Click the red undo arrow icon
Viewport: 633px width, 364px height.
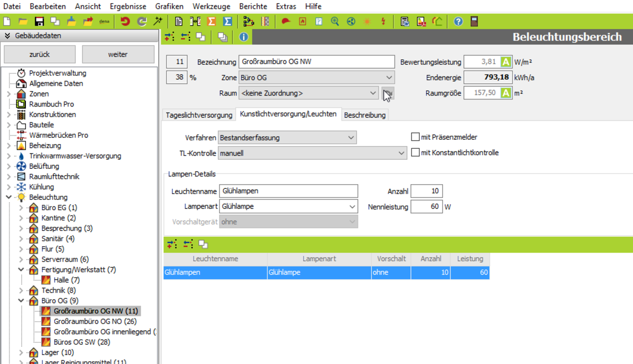coord(125,22)
